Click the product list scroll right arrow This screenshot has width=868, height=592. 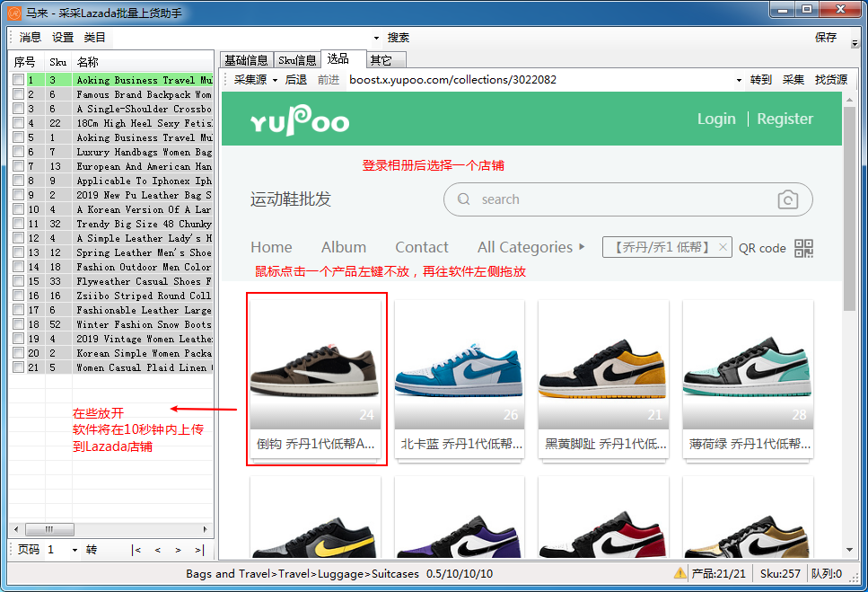click(x=206, y=529)
